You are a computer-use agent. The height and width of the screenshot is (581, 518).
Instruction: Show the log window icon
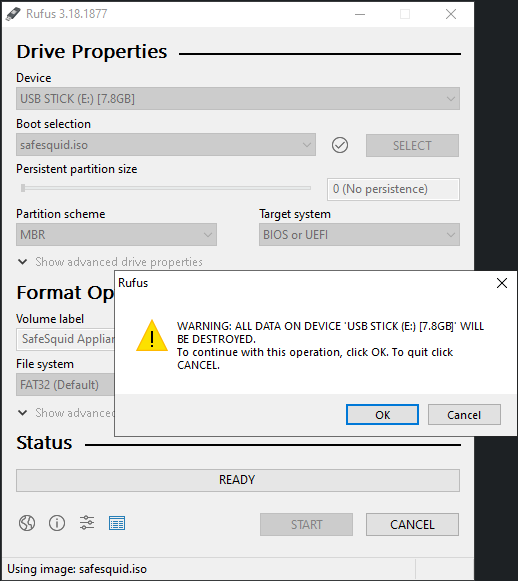point(117,523)
